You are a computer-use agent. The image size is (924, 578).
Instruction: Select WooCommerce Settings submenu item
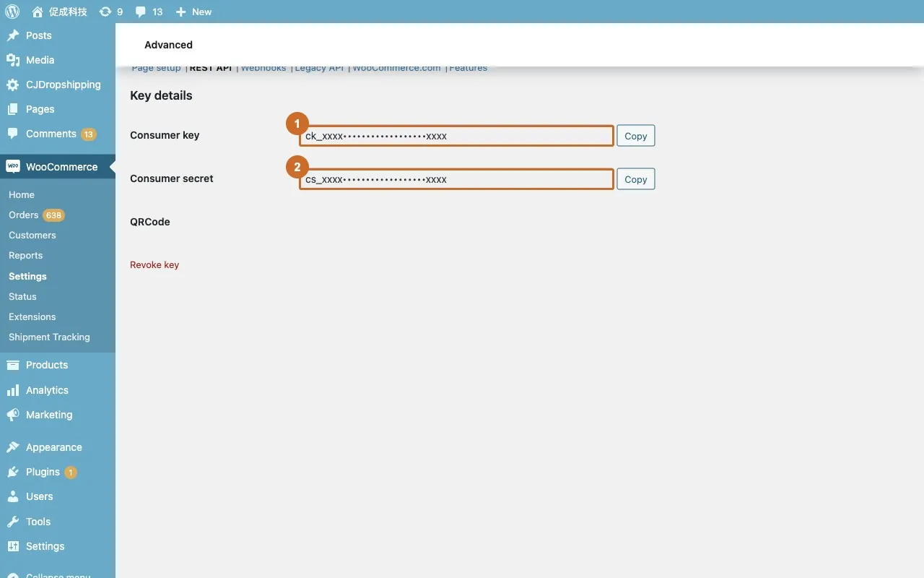(x=27, y=276)
